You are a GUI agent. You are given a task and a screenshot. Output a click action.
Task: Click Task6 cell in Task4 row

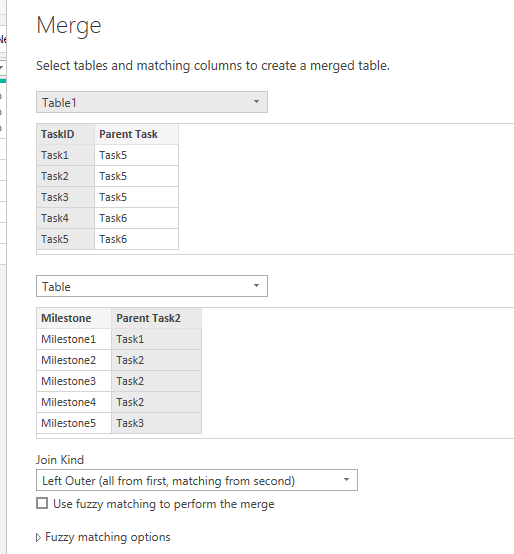click(x=136, y=218)
